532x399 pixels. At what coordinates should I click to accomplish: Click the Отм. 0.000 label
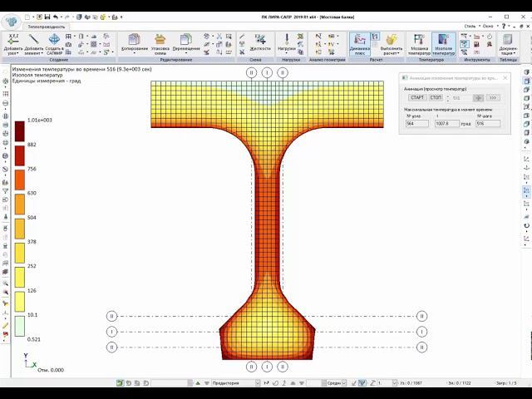click(51, 370)
